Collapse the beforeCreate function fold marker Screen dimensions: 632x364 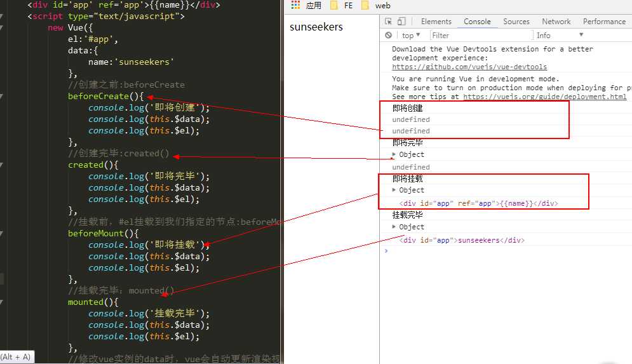(x=2, y=97)
